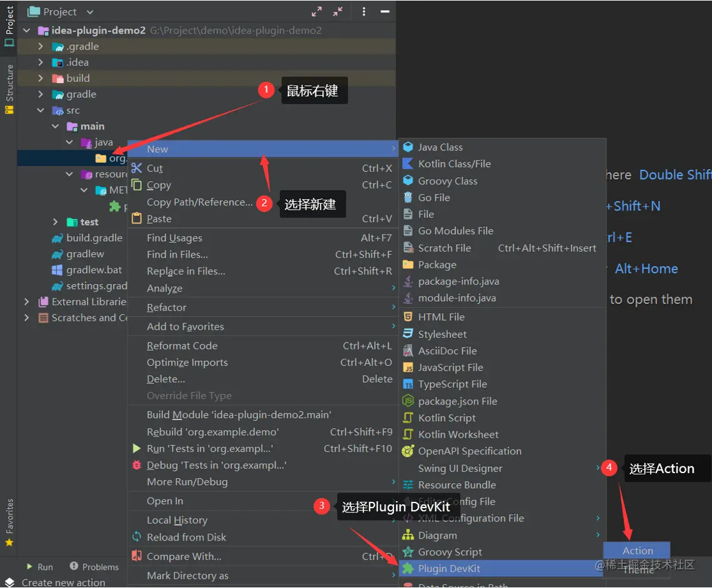The height and width of the screenshot is (588, 712).
Task: Click the Scratch File icon
Action: coord(408,248)
